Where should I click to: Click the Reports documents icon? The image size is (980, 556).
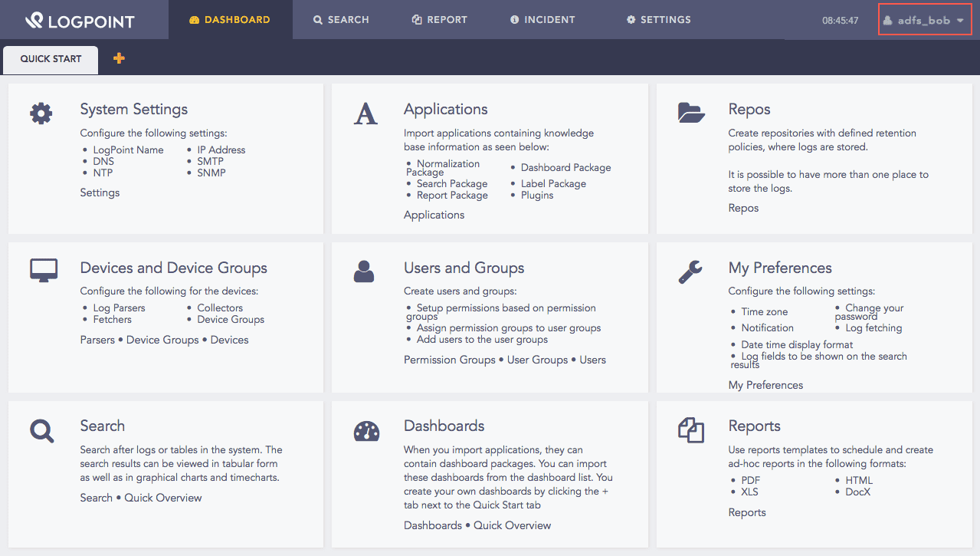[x=690, y=430]
